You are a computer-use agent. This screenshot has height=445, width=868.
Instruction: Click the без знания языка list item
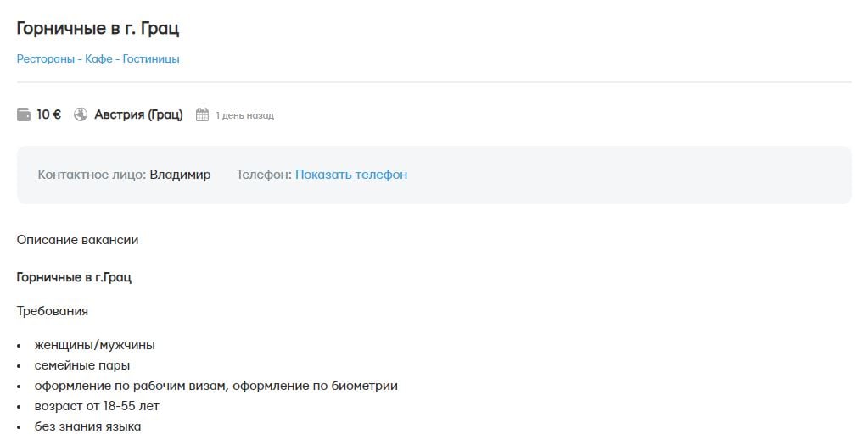click(87, 426)
